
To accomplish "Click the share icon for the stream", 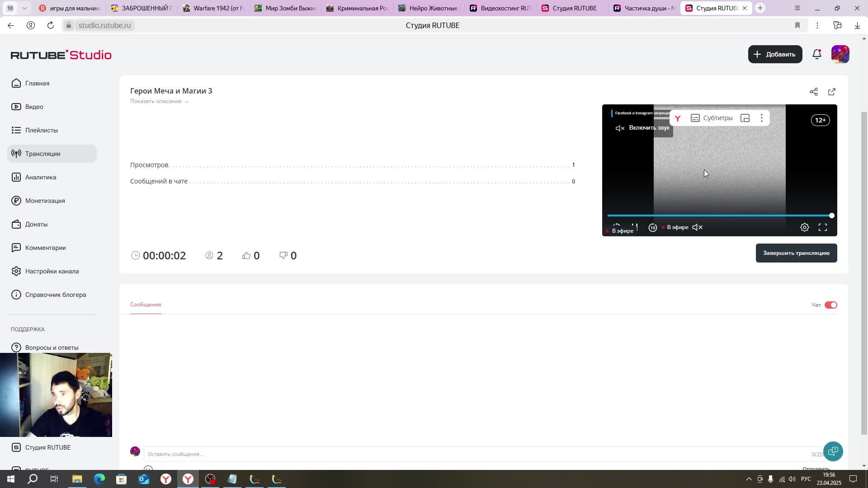I will coord(814,92).
